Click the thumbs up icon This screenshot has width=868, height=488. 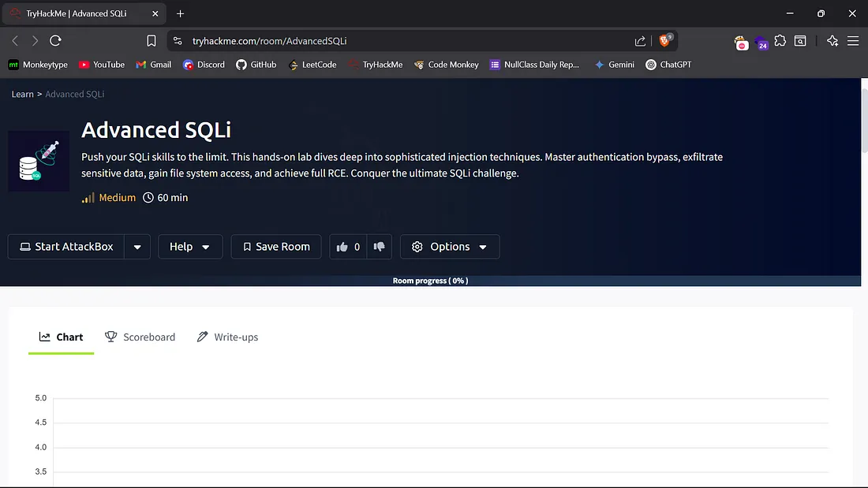(x=342, y=246)
